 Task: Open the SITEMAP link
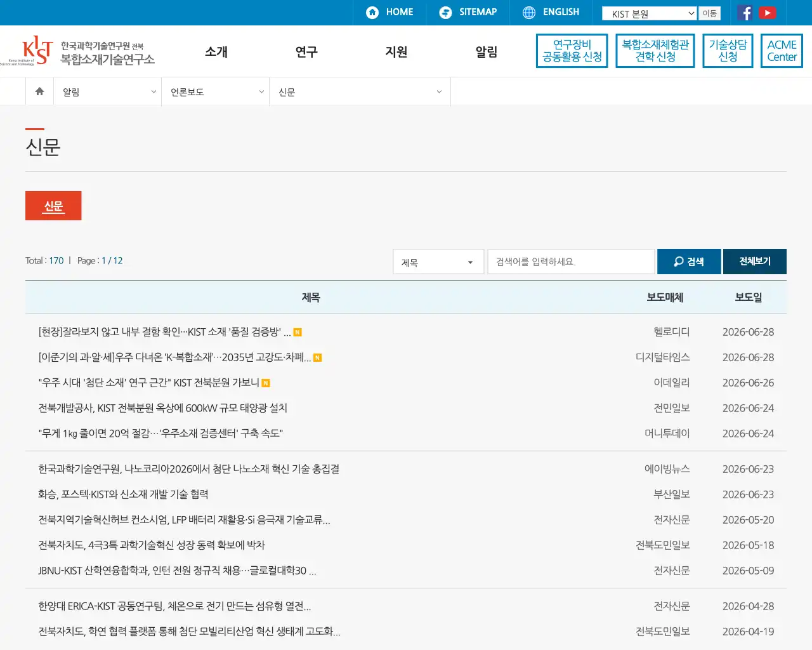pyautogui.click(x=468, y=12)
